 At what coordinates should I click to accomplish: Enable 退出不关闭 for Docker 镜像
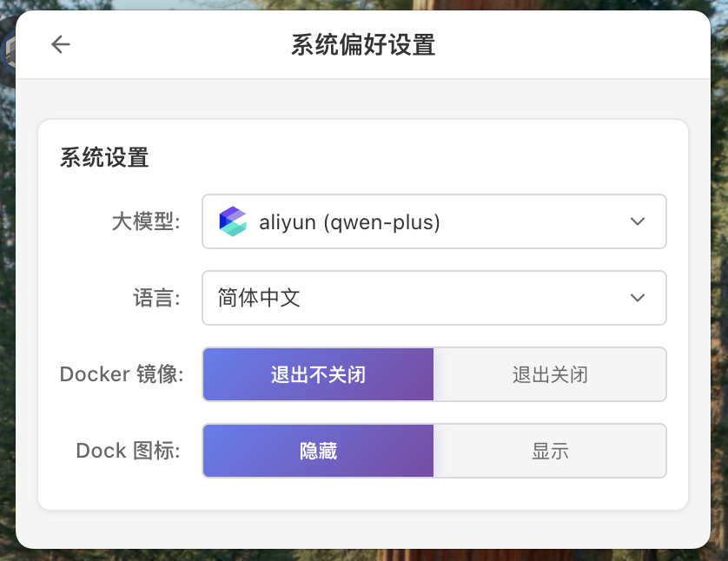pyautogui.click(x=318, y=374)
